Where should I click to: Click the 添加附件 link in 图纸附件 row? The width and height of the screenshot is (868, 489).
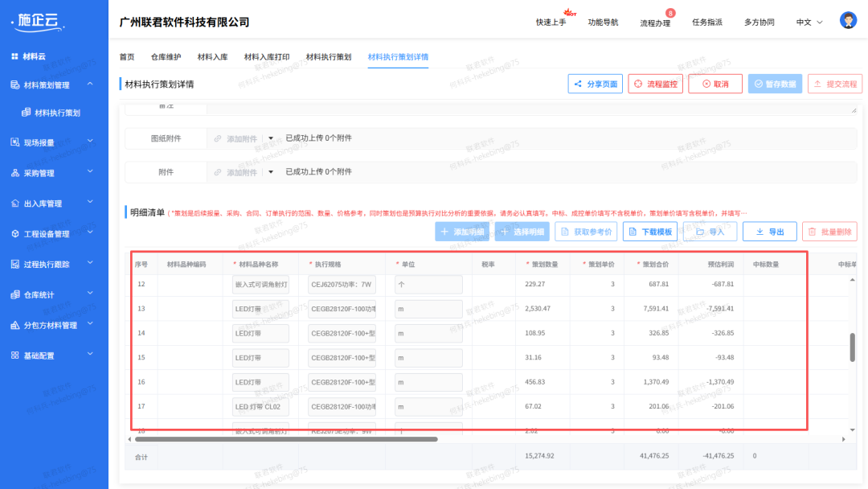242,139
